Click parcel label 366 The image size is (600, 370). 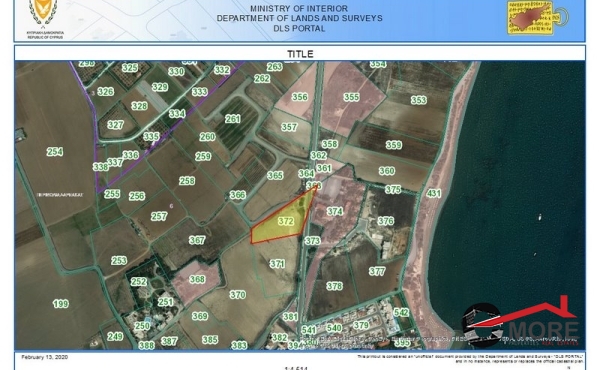[x=238, y=195]
